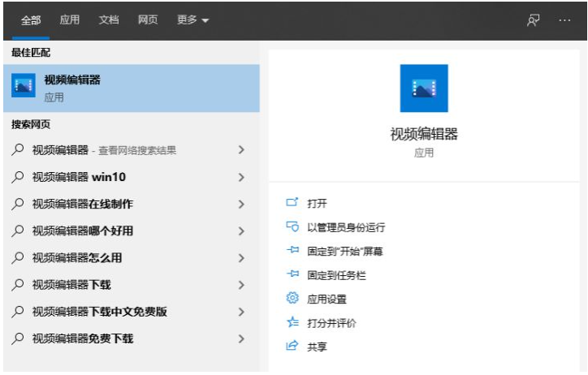Expand arrow for 视频编辑器哪个好用

(241, 231)
